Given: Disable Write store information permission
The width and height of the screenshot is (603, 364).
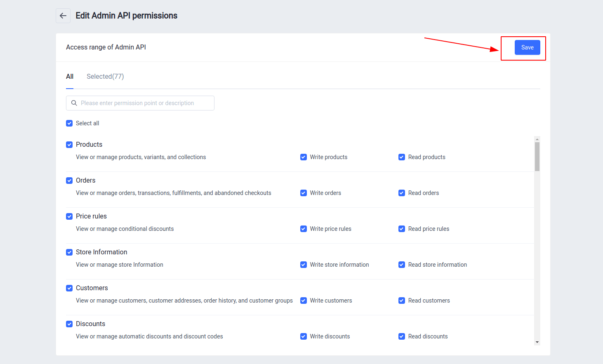Looking at the screenshot, I should [x=304, y=265].
